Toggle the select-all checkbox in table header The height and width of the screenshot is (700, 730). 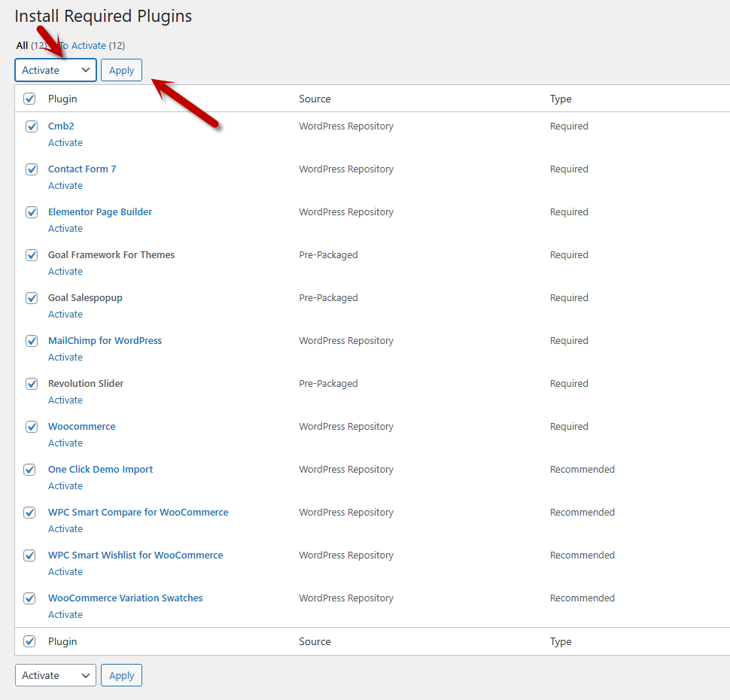(x=29, y=99)
